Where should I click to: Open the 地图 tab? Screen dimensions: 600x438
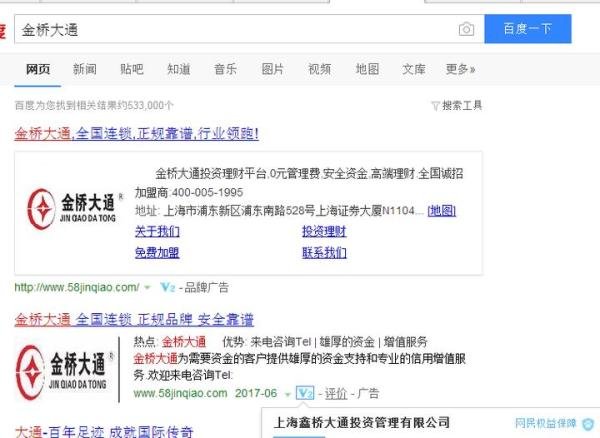pyautogui.click(x=367, y=69)
